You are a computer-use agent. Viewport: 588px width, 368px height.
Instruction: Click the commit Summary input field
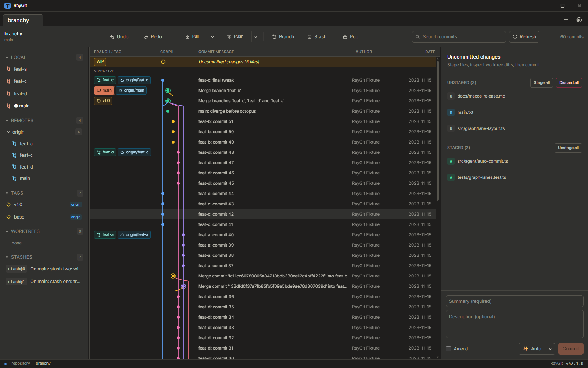(x=514, y=301)
